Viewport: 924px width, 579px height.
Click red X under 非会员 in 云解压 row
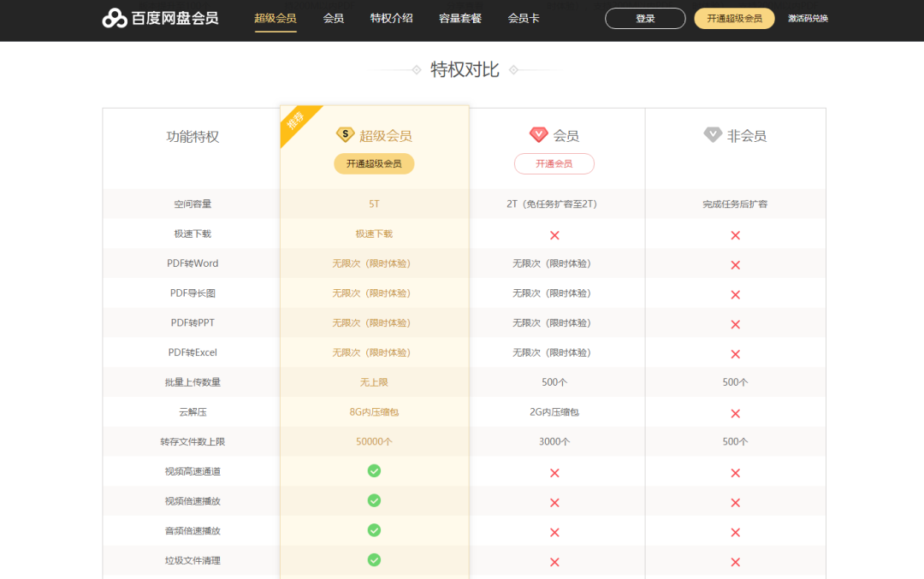(735, 413)
